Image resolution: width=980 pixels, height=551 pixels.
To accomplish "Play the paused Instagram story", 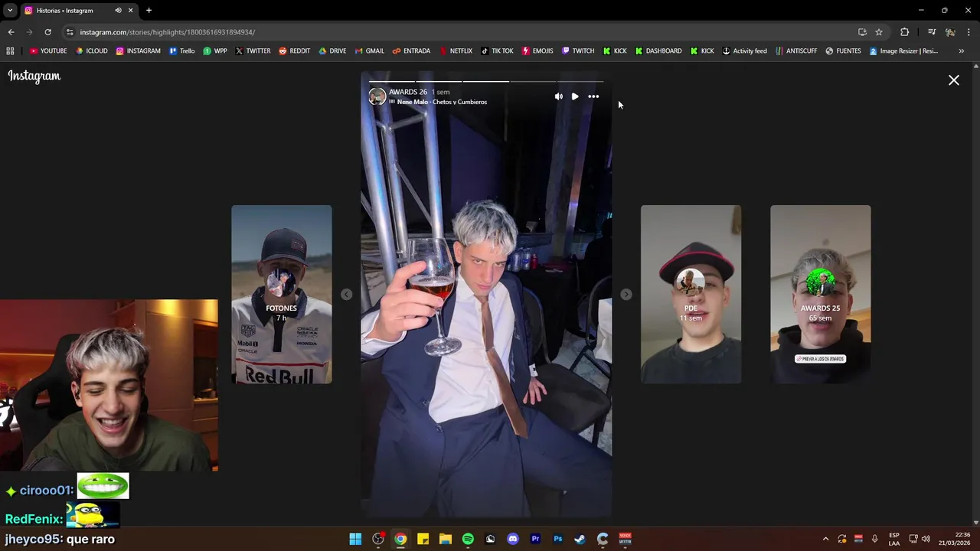I will click(x=575, y=96).
